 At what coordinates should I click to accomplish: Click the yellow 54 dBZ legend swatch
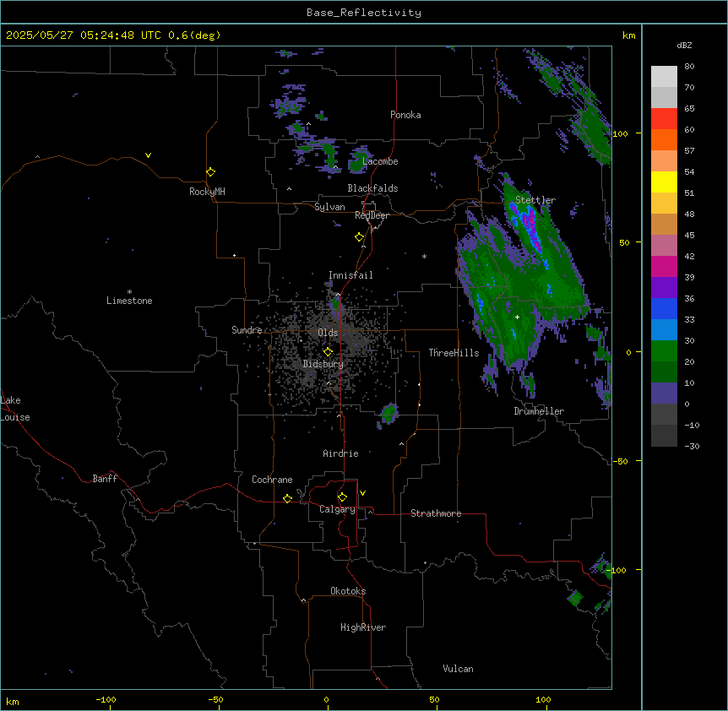tap(664, 182)
